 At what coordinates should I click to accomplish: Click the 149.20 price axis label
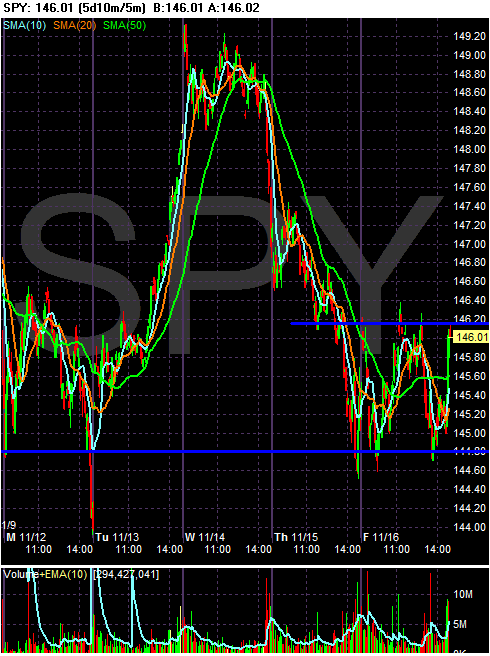[x=469, y=37]
